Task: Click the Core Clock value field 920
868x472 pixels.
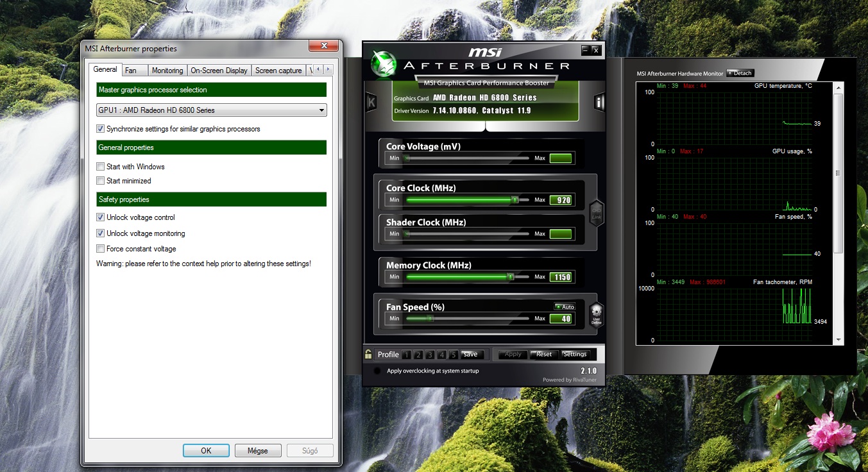Action: tap(560, 200)
